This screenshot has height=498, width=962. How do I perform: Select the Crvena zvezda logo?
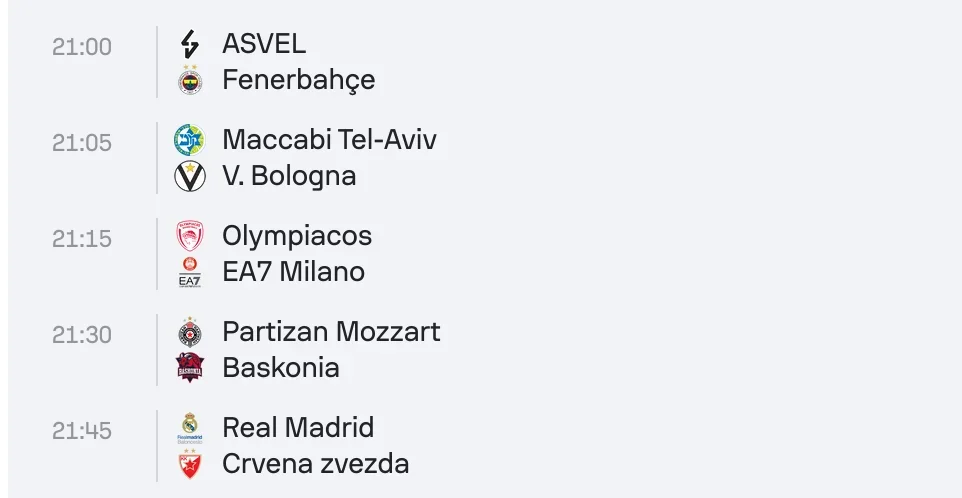(x=189, y=464)
